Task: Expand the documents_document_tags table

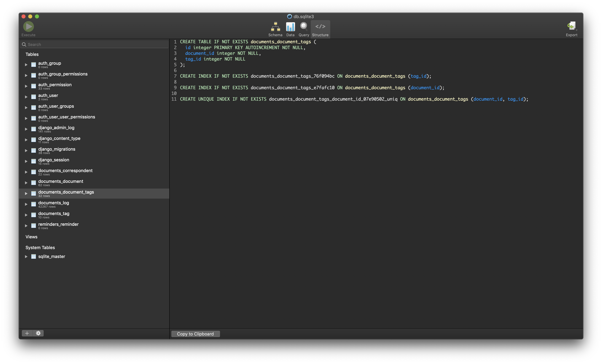Action: click(x=26, y=193)
